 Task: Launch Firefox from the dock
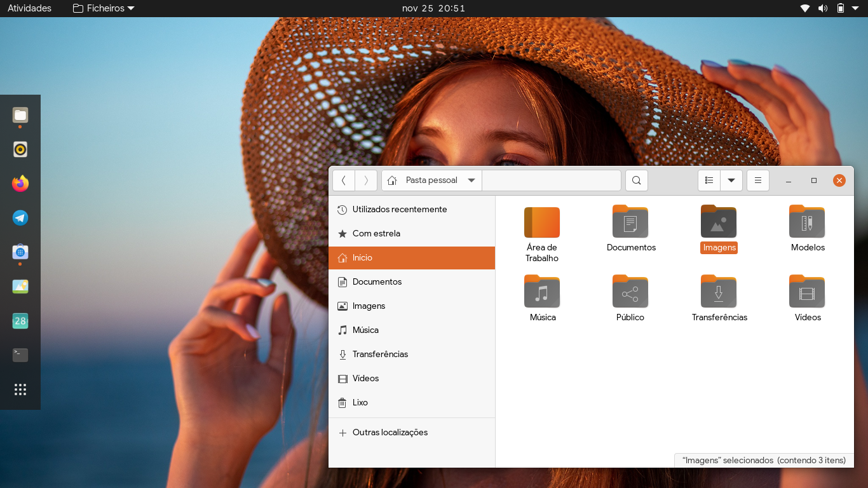pyautogui.click(x=20, y=184)
